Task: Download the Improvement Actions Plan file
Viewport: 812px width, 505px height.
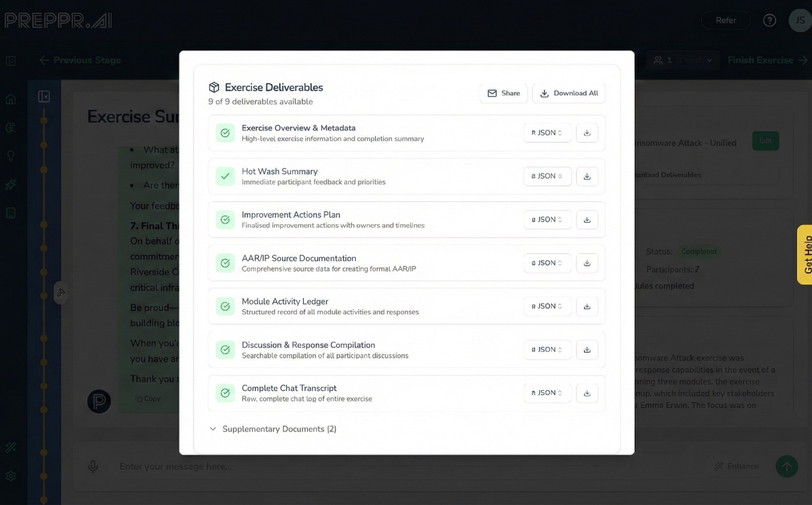Action: pyautogui.click(x=587, y=220)
